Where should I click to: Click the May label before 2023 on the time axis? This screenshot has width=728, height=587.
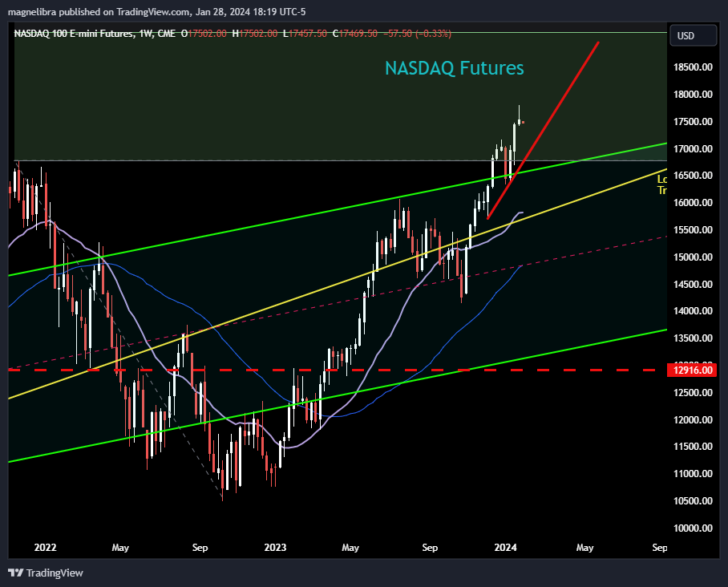click(x=120, y=548)
